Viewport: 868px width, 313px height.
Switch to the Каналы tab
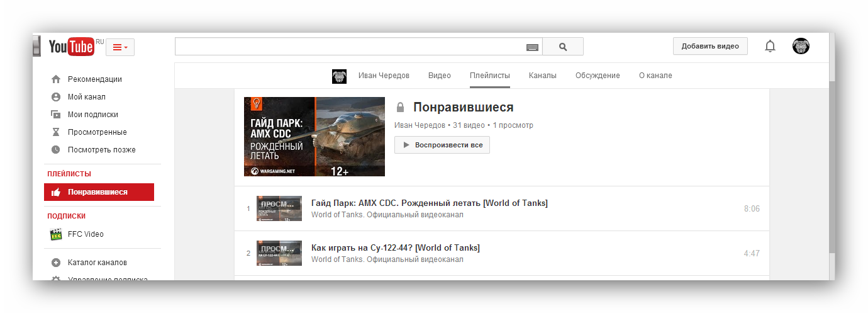(543, 76)
